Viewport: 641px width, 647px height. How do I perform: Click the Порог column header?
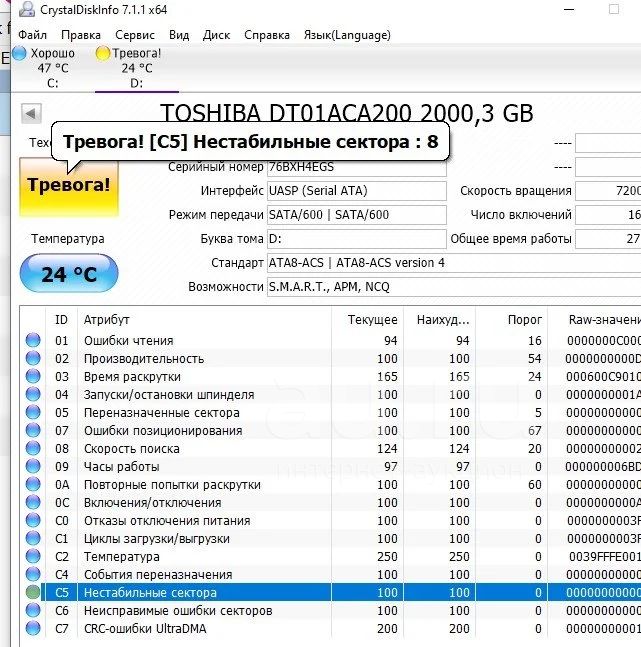point(511,319)
